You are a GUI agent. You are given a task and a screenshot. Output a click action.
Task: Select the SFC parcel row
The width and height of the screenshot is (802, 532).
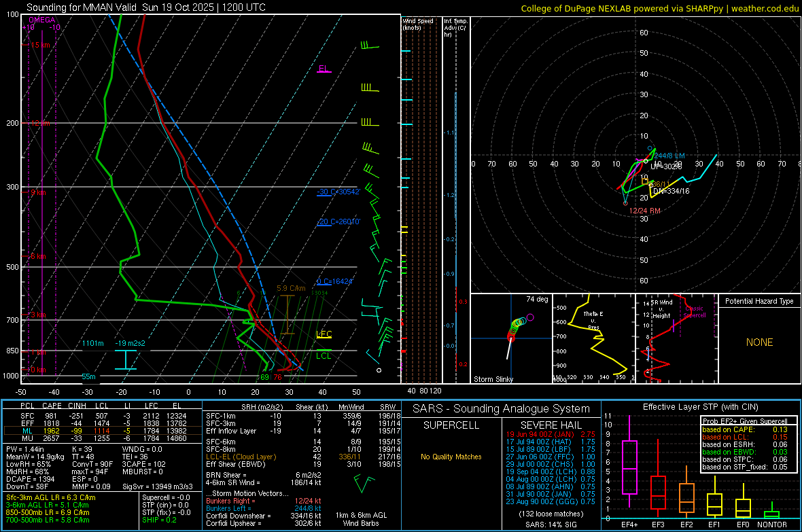point(103,416)
